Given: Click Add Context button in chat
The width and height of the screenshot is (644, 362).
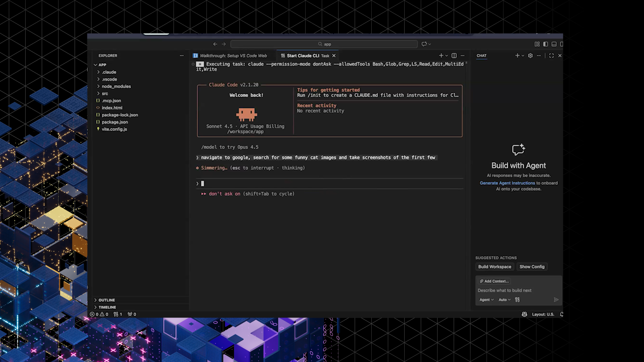Looking at the screenshot, I should tap(494, 281).
